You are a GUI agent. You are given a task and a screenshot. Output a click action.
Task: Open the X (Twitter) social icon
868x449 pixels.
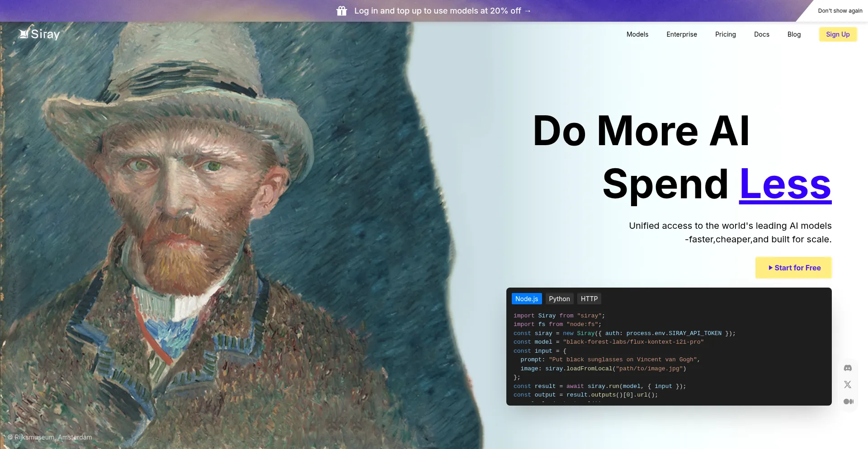[x=848, y=384]
